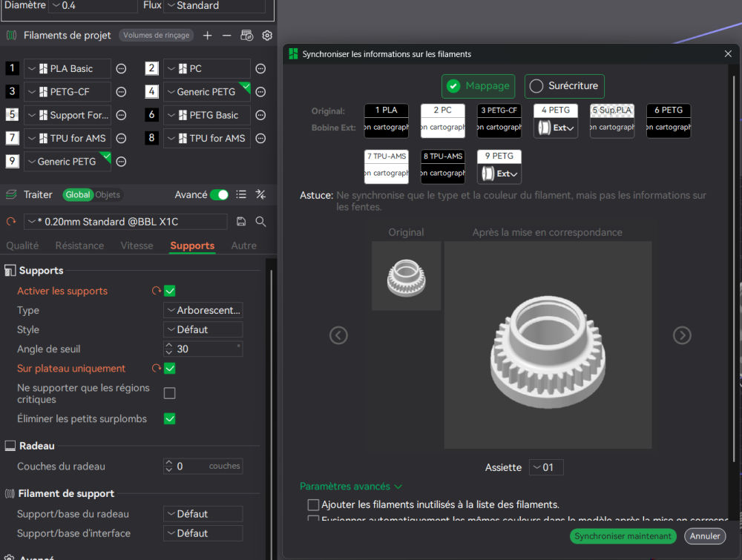This screenshot has width=742, height=560.
Task: Edit Generic PETG filament 4 settings icon
Action: click(260, 92)
